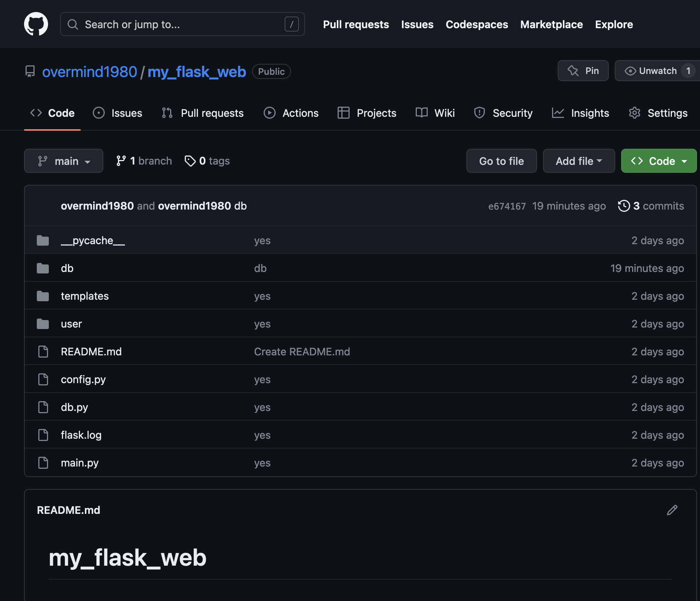Screen dimensions: 700x601
Task: Click the main.py file icon
Action: click(43, 463)
